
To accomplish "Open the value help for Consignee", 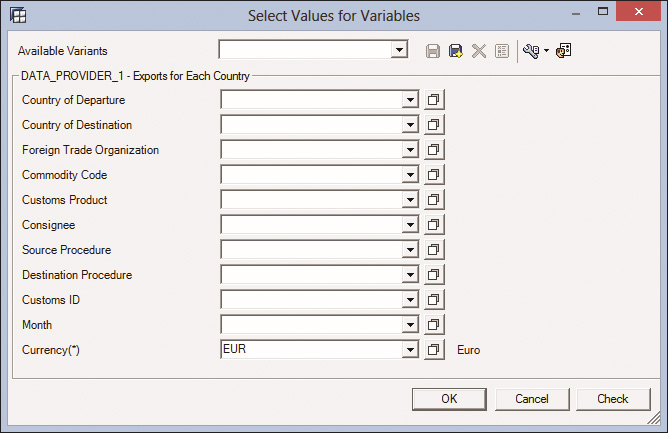I will pos(434,225).
